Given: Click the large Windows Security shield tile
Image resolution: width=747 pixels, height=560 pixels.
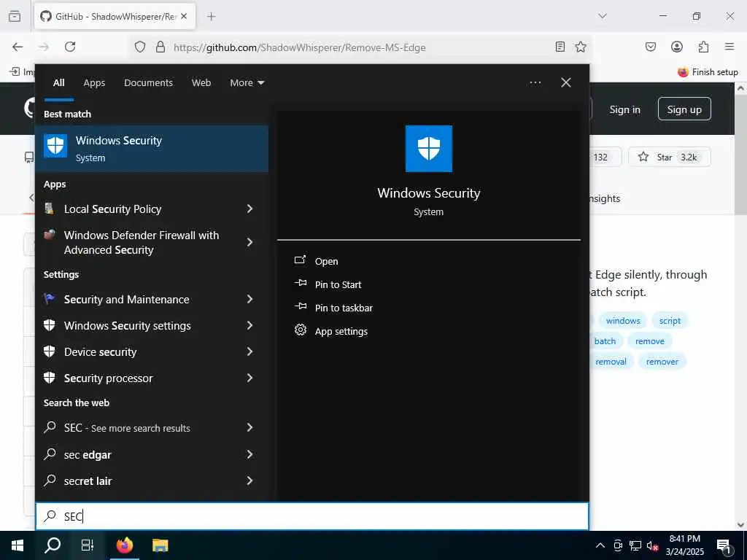Looking at the screenshot, I should 429,149.
